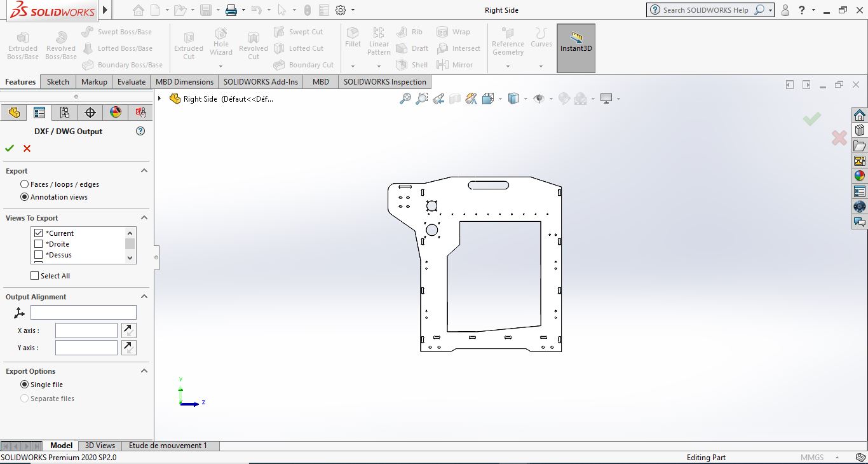Click the Home icon in the quick access toolbar
868x464 pixels.
point(139,10)
